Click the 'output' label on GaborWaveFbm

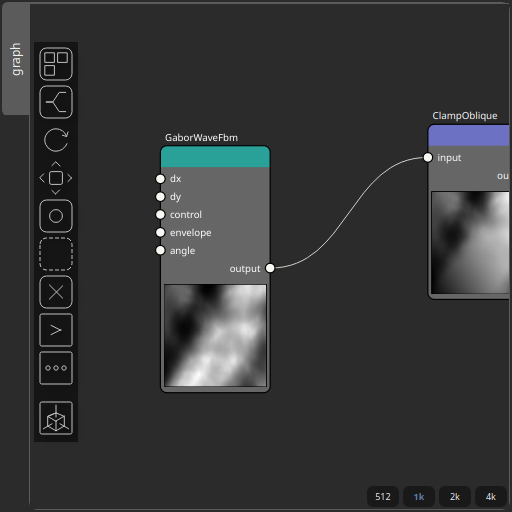(x=245, y=269)
